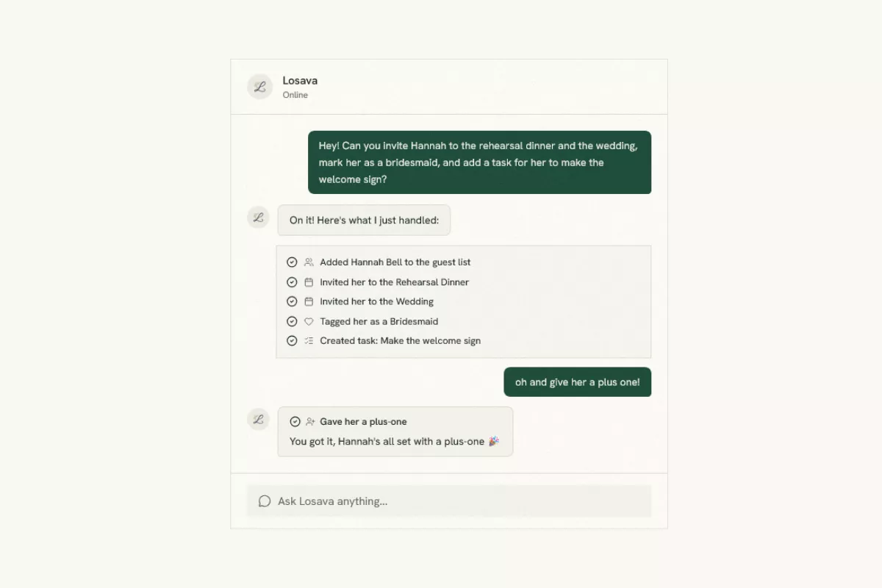The image size is (882, 588).
Task: Click the calendar icon beside Wedding invite
Action: coord(309,301)
